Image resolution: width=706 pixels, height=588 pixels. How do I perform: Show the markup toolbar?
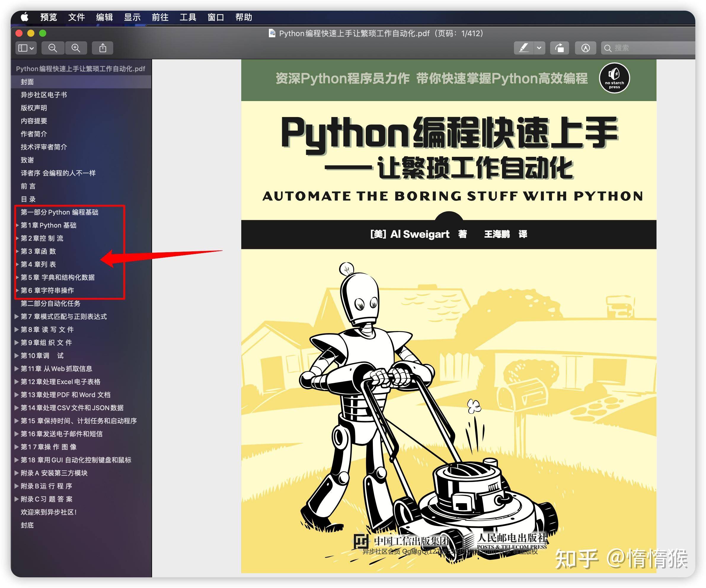[586, 48]
